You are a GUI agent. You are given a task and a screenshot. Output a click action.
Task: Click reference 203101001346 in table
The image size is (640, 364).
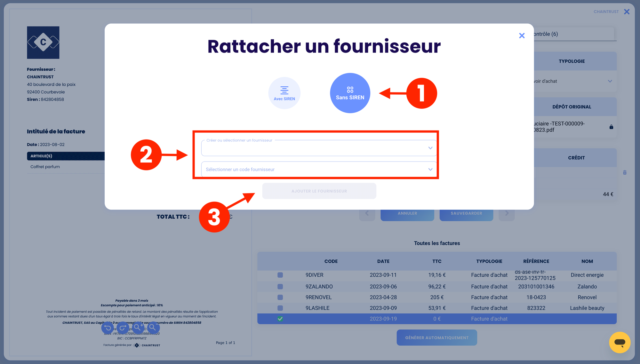[x=536, y=287]
